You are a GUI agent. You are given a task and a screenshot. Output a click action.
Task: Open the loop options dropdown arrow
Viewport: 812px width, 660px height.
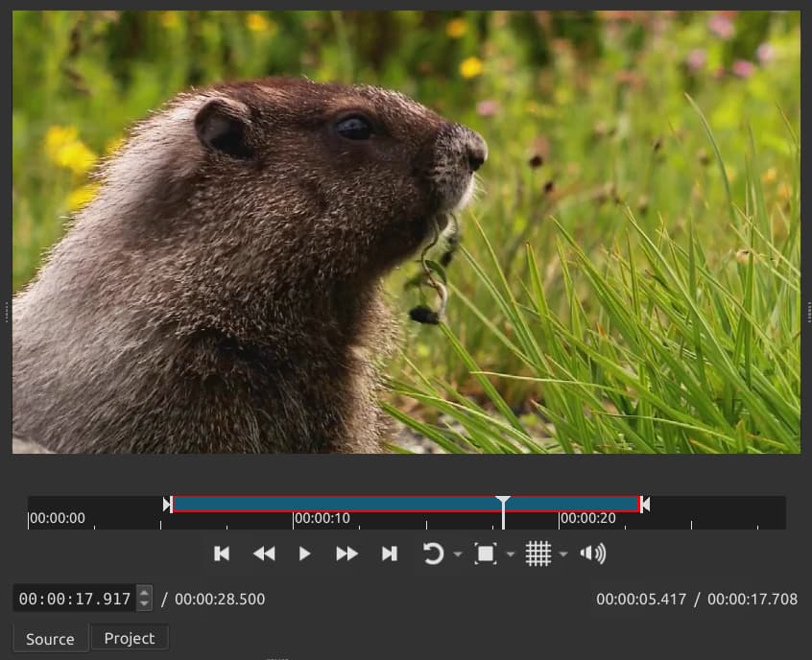(458, 554)
